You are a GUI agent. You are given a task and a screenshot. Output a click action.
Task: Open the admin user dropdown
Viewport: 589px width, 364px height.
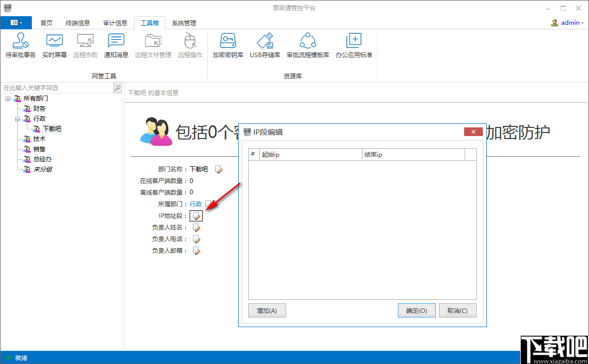pyautogui.click(x=567, y=23)
